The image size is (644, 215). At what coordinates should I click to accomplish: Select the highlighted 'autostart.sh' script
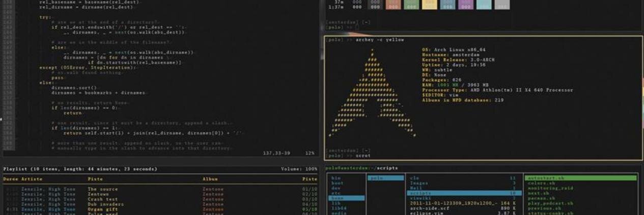point(580,178)
